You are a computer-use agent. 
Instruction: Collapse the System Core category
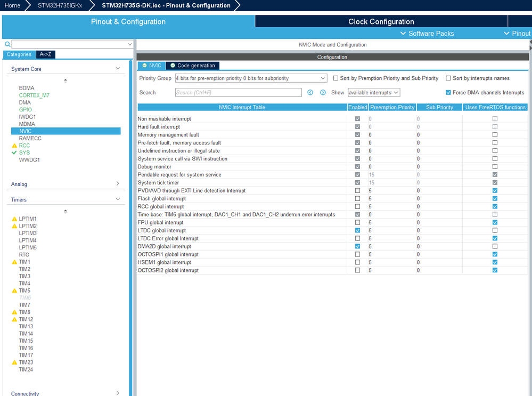pyautogui.click(x=118, y=69)
